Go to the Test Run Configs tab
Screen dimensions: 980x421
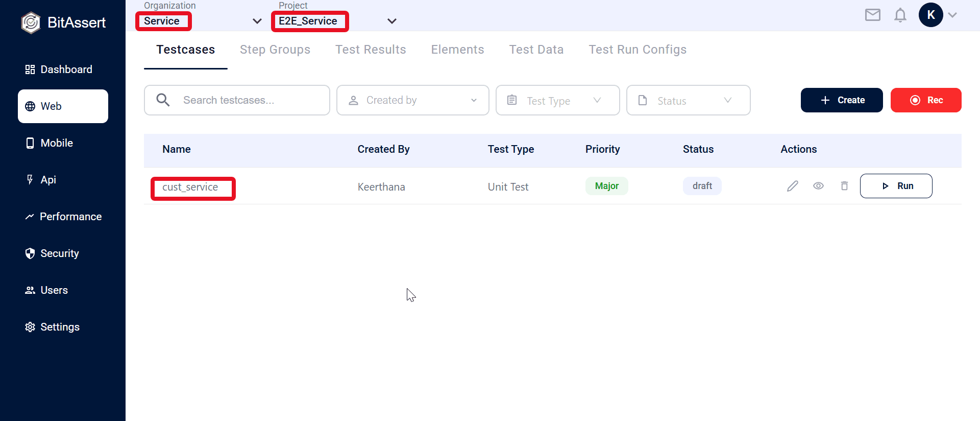[x=638, y=50]
